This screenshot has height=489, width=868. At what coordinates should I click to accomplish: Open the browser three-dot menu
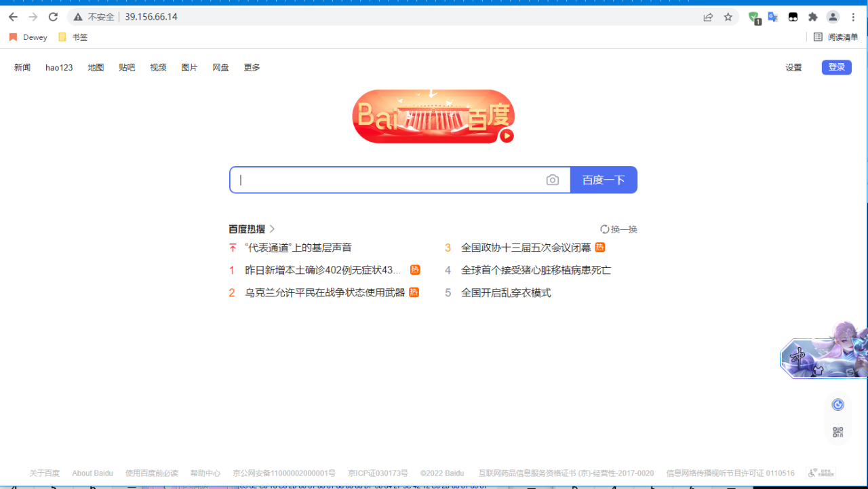pos(852,17)
